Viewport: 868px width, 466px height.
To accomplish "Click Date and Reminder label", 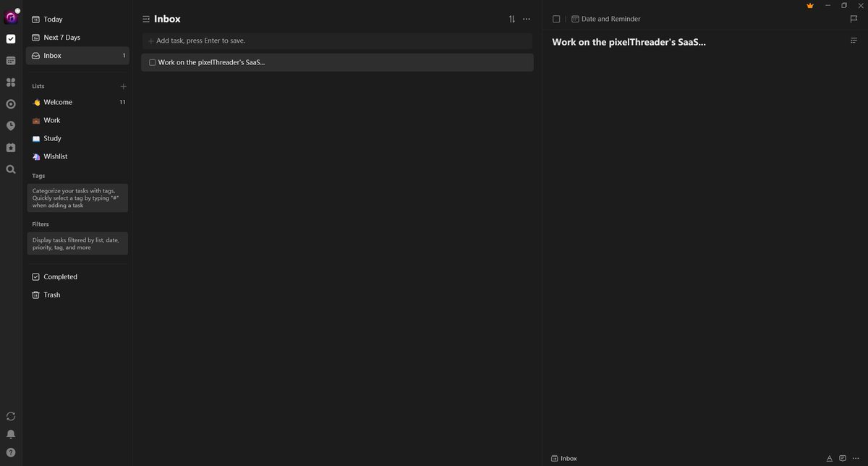I will point(611,19).
